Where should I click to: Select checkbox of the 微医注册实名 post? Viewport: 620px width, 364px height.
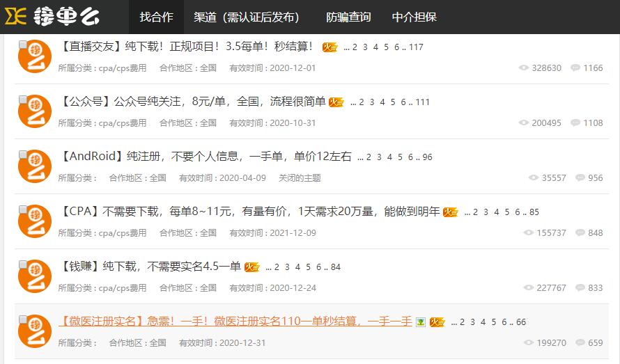click(23, 319)
